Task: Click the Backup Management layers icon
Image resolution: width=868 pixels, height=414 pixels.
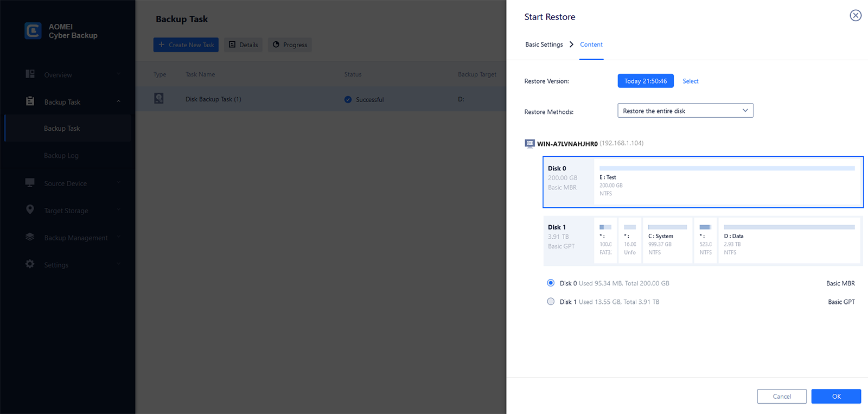Action: click(30, 237)
